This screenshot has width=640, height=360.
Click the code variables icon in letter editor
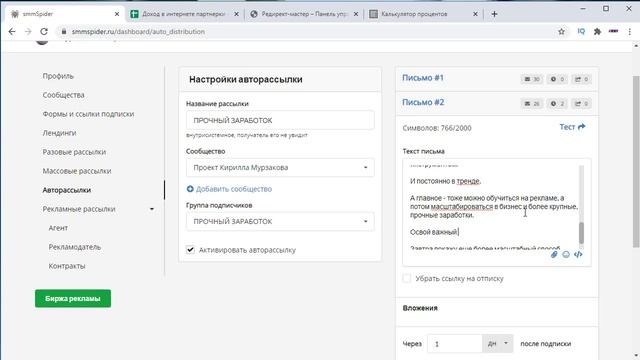click(578, 254)
